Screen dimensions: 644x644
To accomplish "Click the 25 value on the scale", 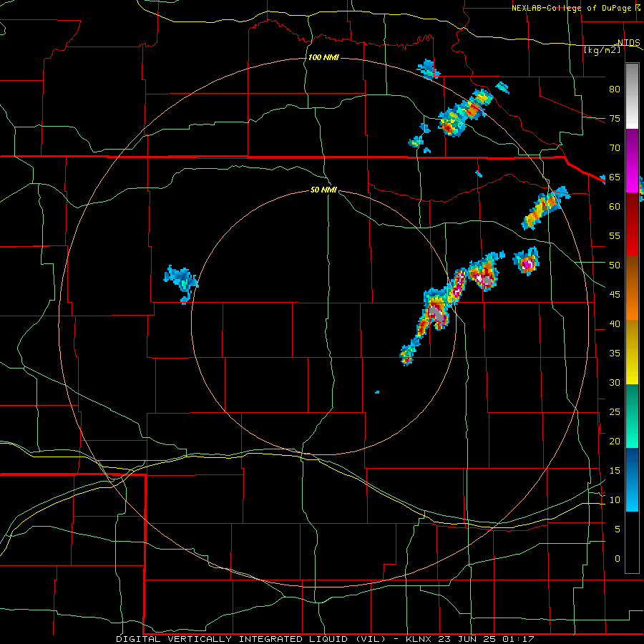I will 615,412.
